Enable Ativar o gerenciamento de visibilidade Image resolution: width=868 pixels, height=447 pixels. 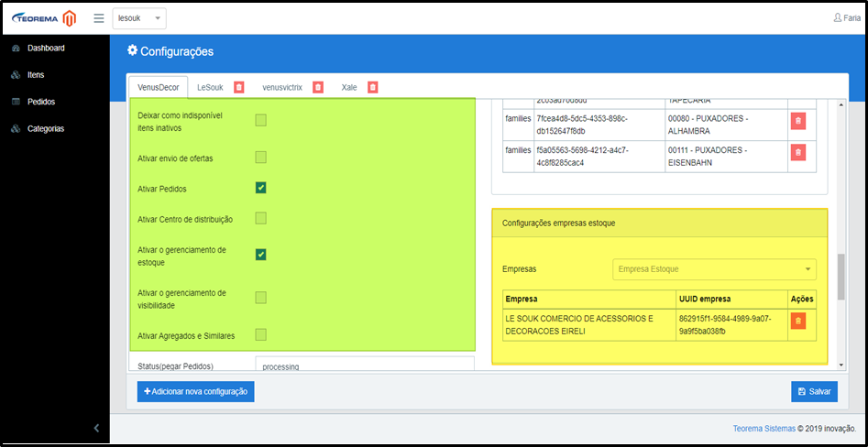pos(260,299)
